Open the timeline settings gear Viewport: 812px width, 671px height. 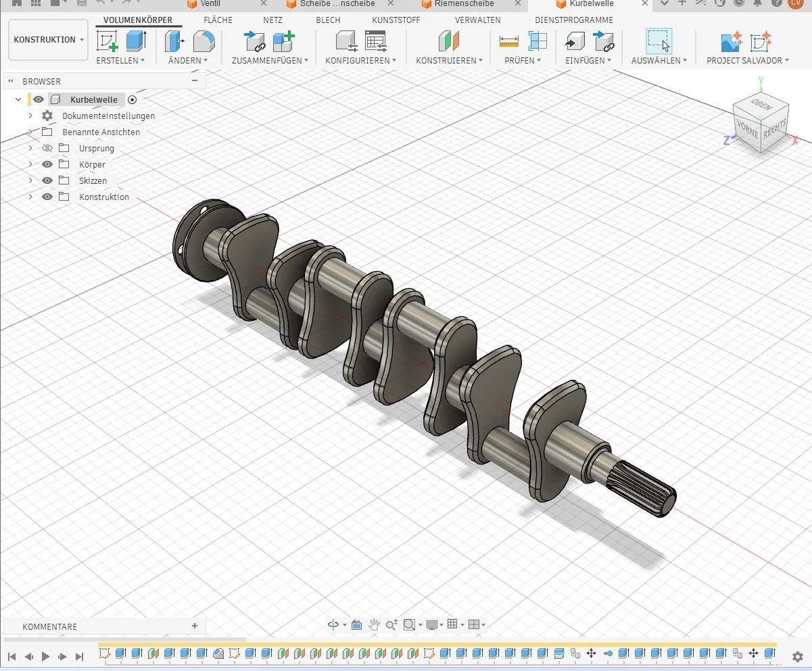[798, 656]
